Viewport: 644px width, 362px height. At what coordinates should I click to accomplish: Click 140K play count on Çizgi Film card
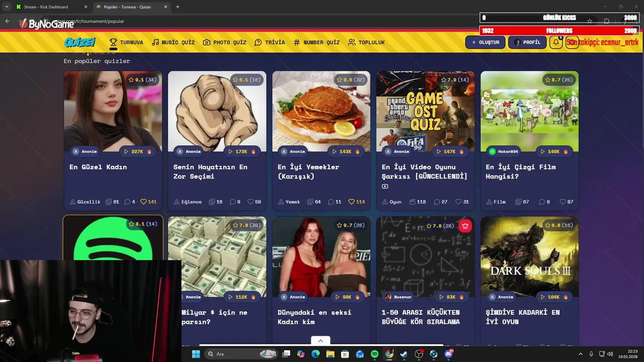pyautogui.click(x=554, y=151)
